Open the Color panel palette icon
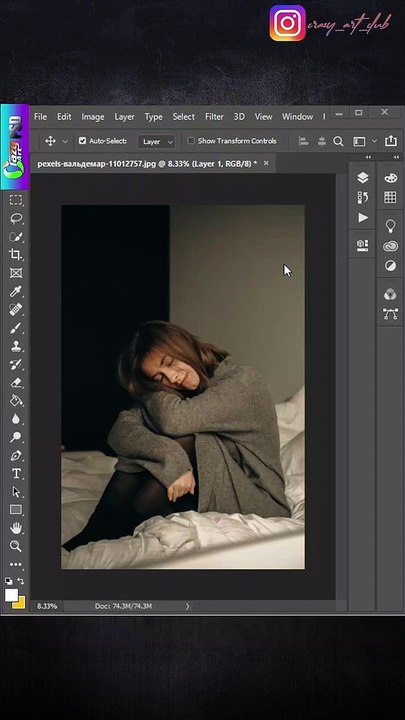This screenshot has height=720, width=405. (390, 178)
